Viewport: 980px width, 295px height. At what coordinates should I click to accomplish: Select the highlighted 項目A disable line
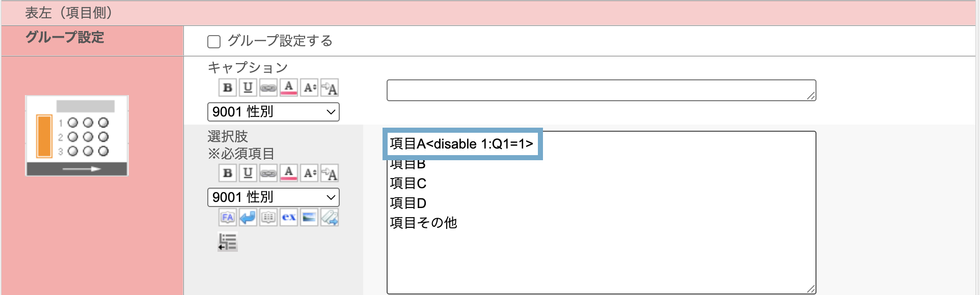pyautogui.click(x=461, y=144)
